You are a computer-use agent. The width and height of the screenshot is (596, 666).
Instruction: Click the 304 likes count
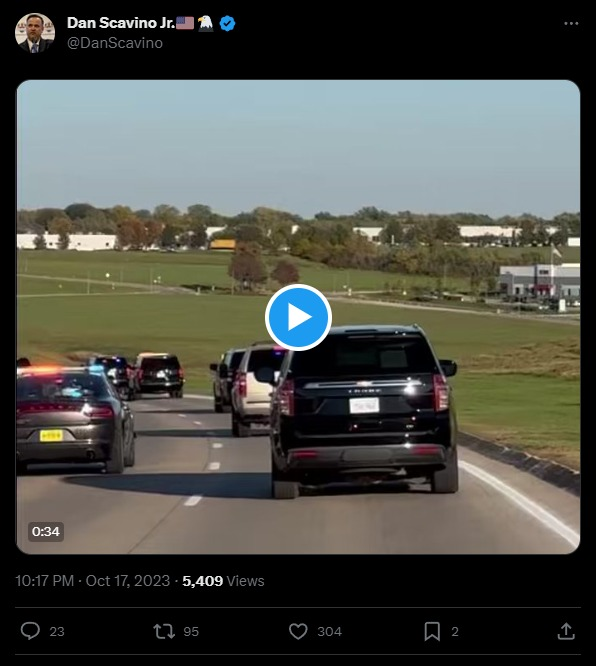pos(330,632)
